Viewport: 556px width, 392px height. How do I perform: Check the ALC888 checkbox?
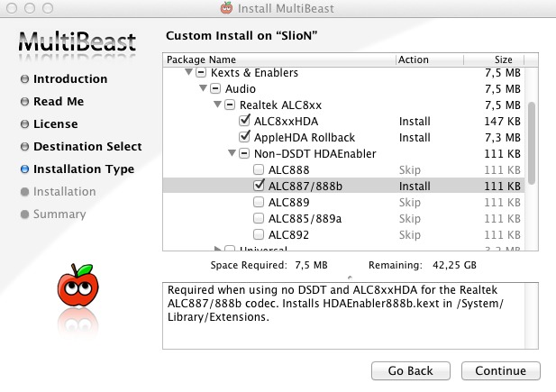point(259,169)
